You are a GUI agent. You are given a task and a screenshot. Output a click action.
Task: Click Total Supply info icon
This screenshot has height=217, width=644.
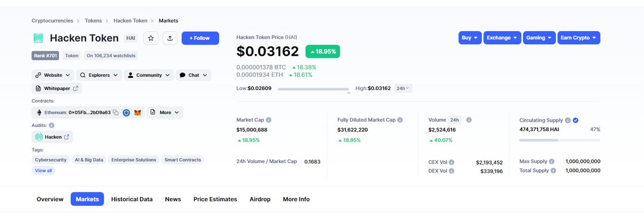pos(554,170)
